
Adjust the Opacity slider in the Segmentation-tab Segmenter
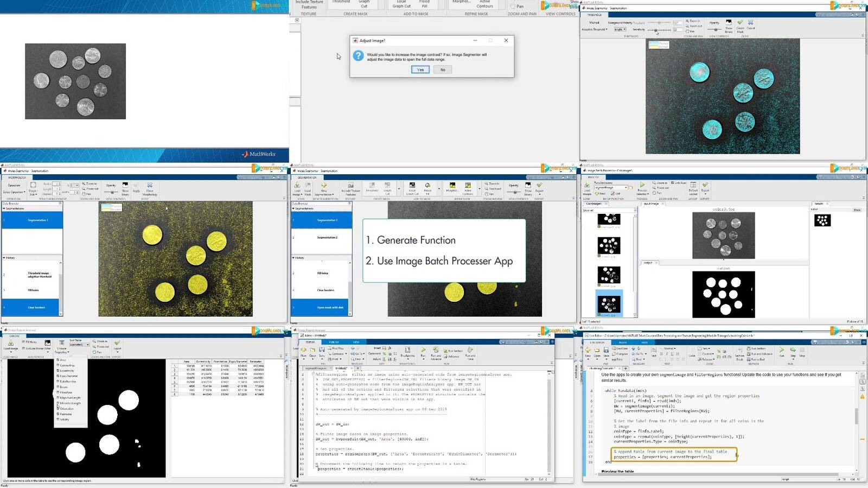[x=514, y=192]
